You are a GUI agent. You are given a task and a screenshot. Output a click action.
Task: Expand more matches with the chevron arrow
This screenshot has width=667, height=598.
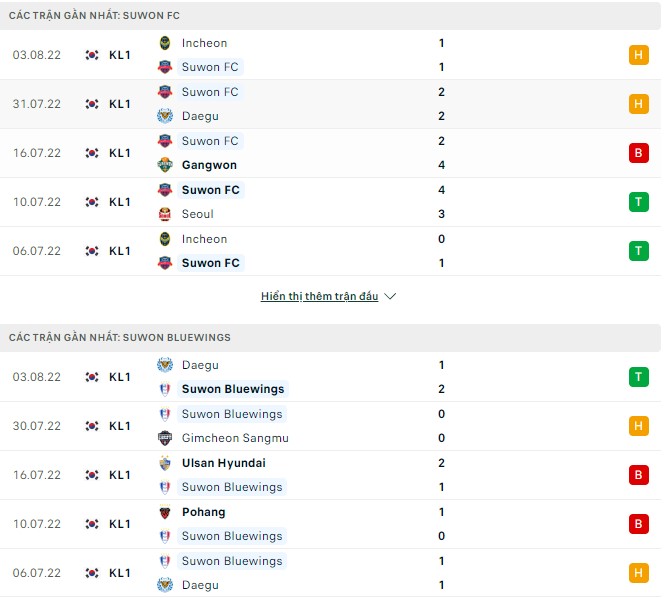[x=390, y=297]
